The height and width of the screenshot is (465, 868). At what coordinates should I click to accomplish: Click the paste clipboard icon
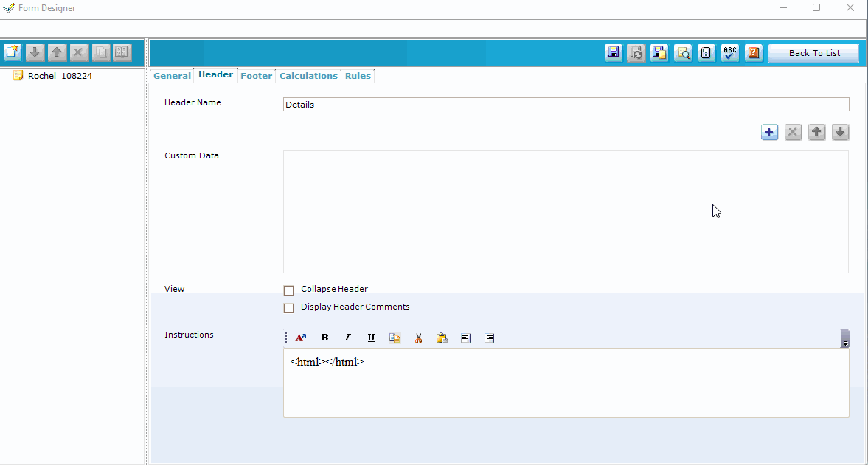[442, 338]
